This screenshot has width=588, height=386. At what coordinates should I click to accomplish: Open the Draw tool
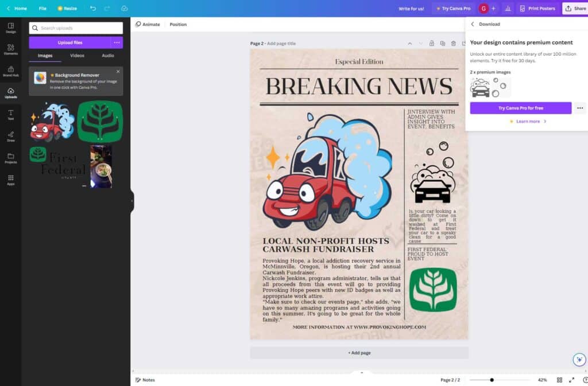coord(10,135)
